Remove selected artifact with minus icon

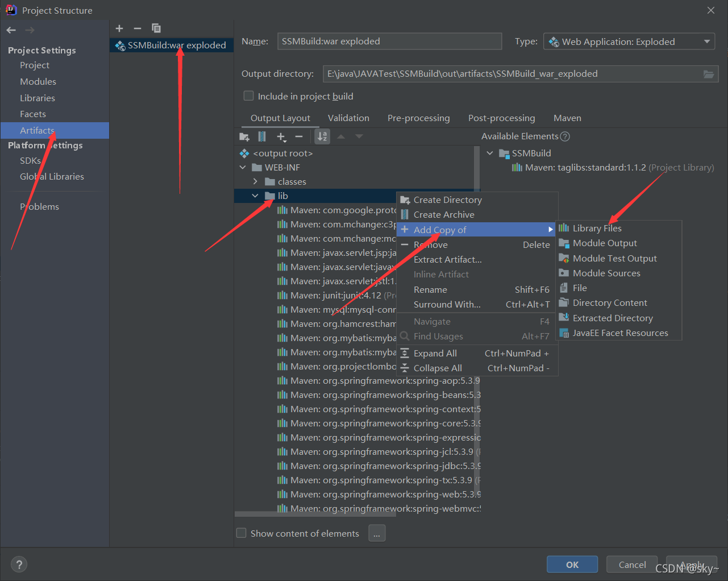[x=138, y=28]
